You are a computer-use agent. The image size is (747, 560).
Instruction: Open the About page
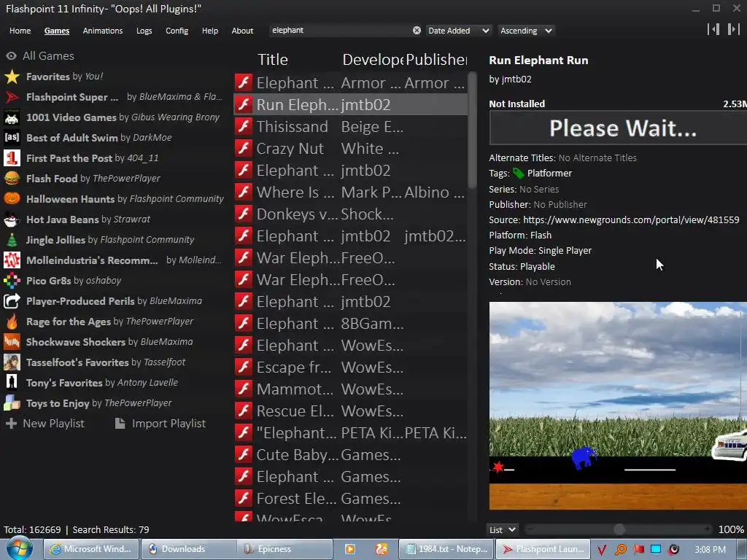pos(242,31)
